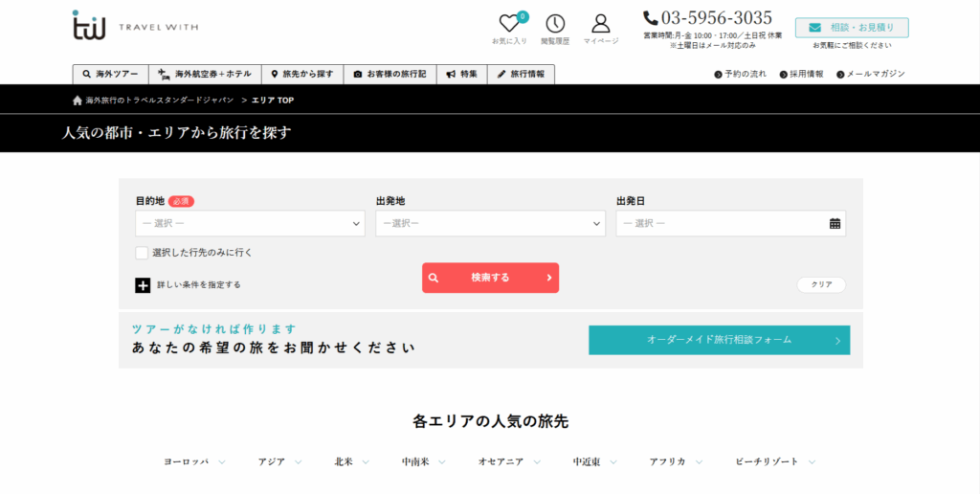Image resolution: width=980 pixels, height=494 pixels.
Task: Click plus icon for detailed conditions
Action: pos(143,284)
